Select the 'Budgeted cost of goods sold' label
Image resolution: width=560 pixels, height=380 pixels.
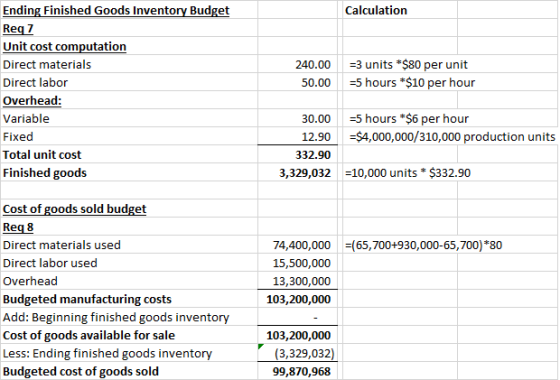click(129, 371)
